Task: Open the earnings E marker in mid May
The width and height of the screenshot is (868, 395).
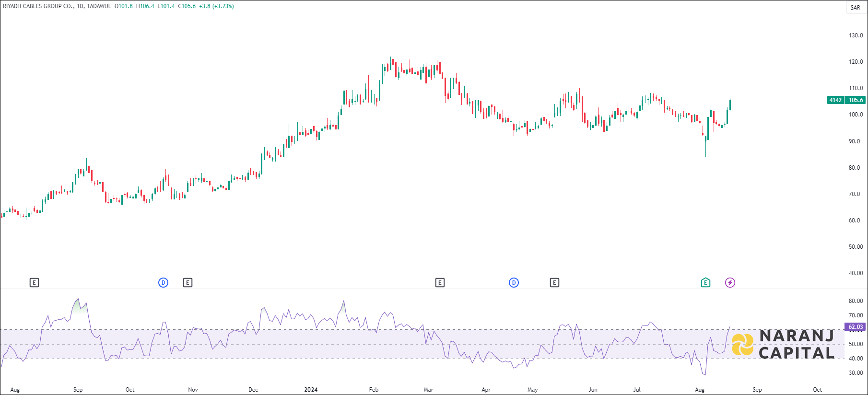Action: (x=554, y=283)
